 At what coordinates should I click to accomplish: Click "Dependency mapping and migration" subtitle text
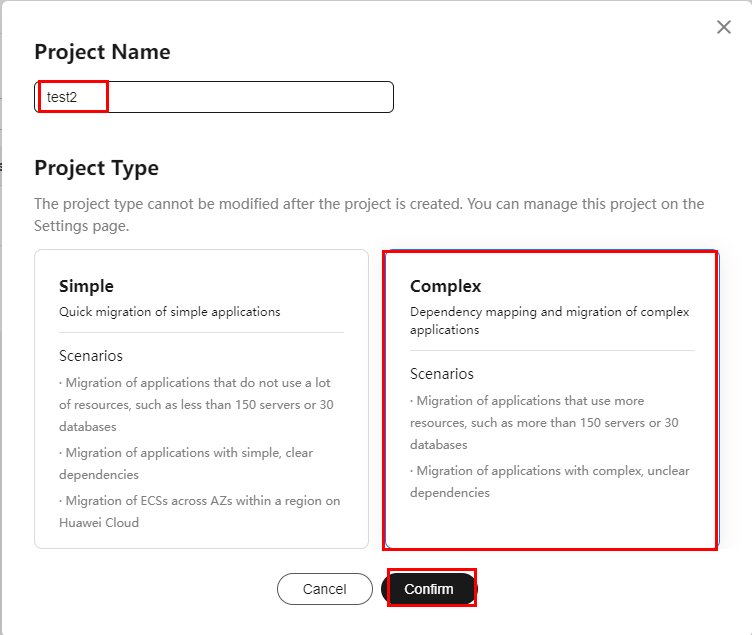coord(549,320)
